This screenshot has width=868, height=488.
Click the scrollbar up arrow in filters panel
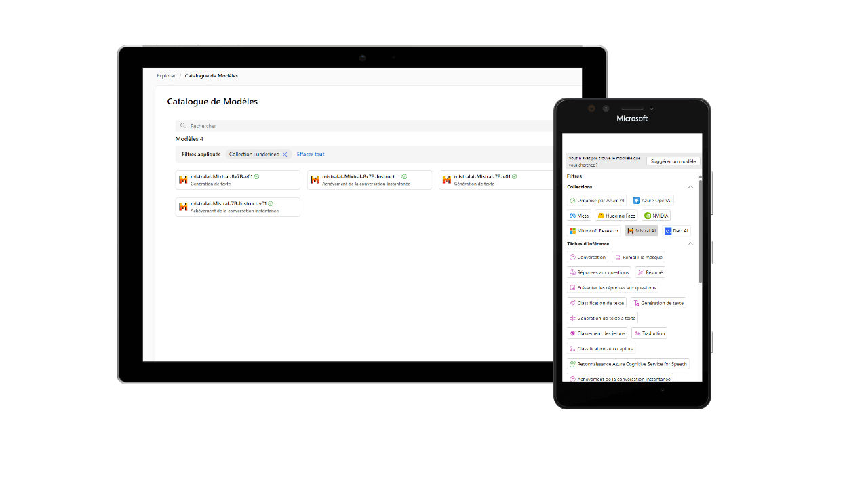coord(701,176)
